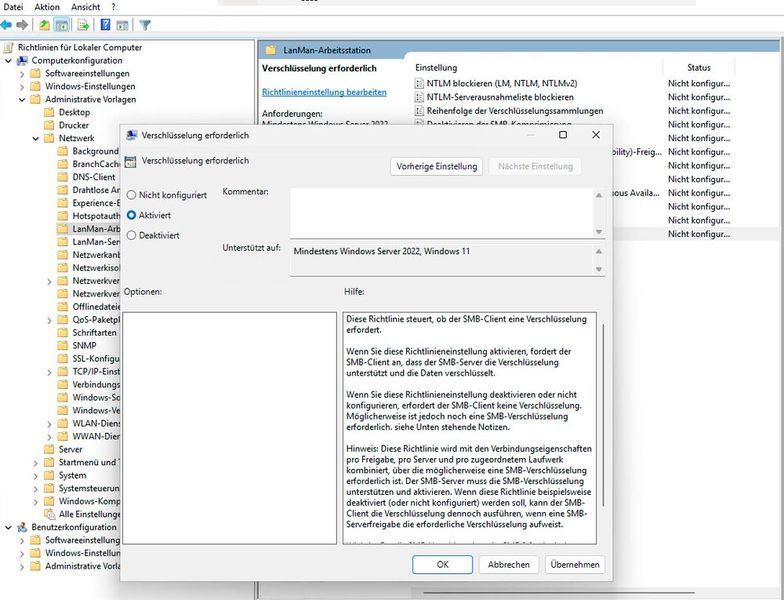Expand the WLAN-Dienst node
784x600 pixels.
coord(49,424)
